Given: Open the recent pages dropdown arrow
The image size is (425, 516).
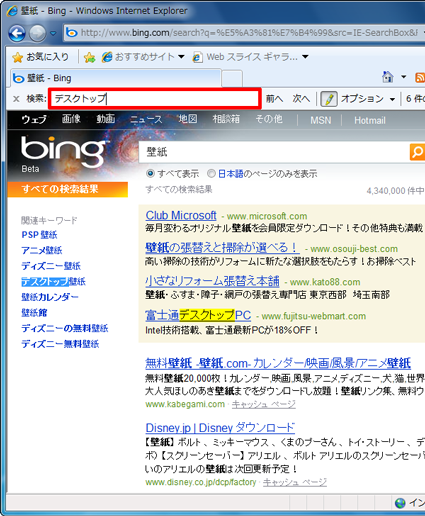Looking at the screenshot, I should tap(53, 33).
